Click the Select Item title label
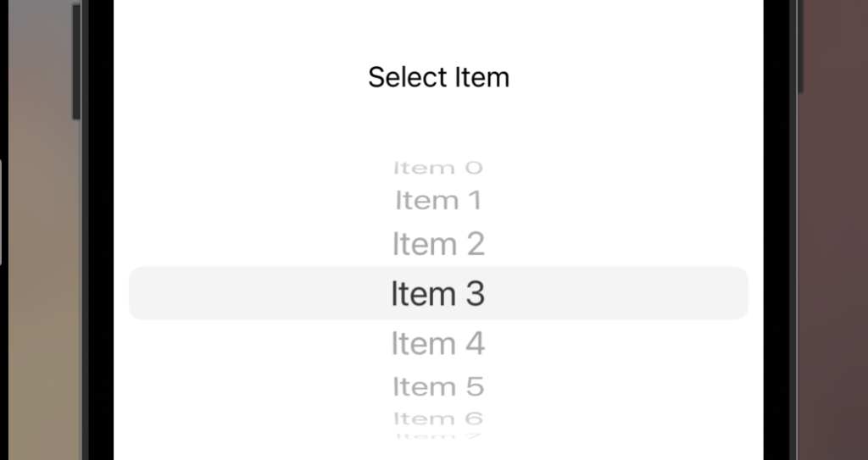Viewport: 868px width, 460px height. pyautogui.click(x=438, y=77)
